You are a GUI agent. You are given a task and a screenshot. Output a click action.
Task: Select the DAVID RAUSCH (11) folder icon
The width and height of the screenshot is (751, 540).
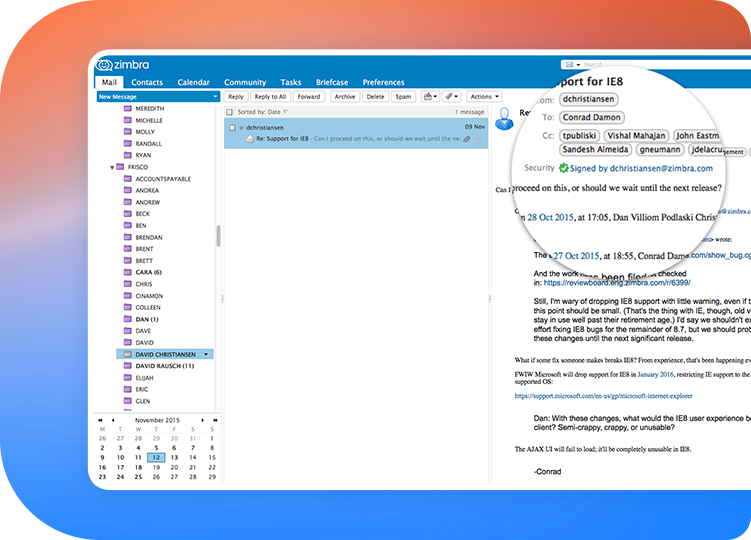point(127,366)
